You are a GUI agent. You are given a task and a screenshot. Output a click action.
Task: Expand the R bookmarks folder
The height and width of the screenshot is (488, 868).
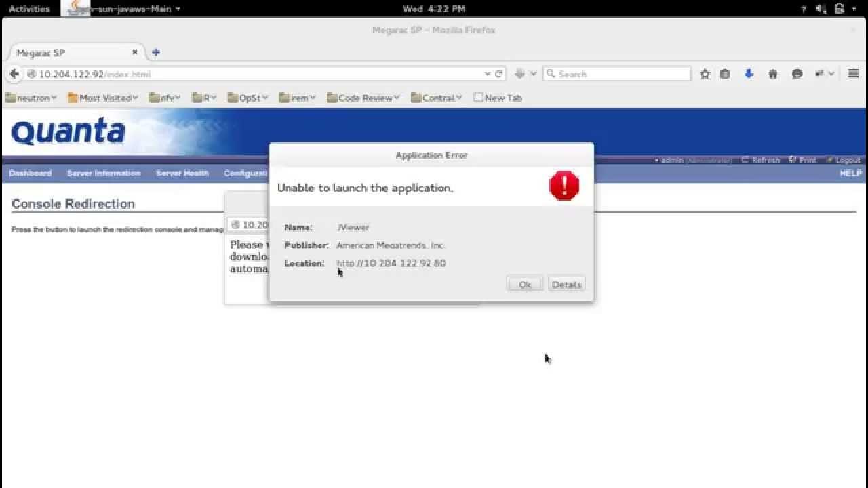pyautogui.click(x=204, y=98)
